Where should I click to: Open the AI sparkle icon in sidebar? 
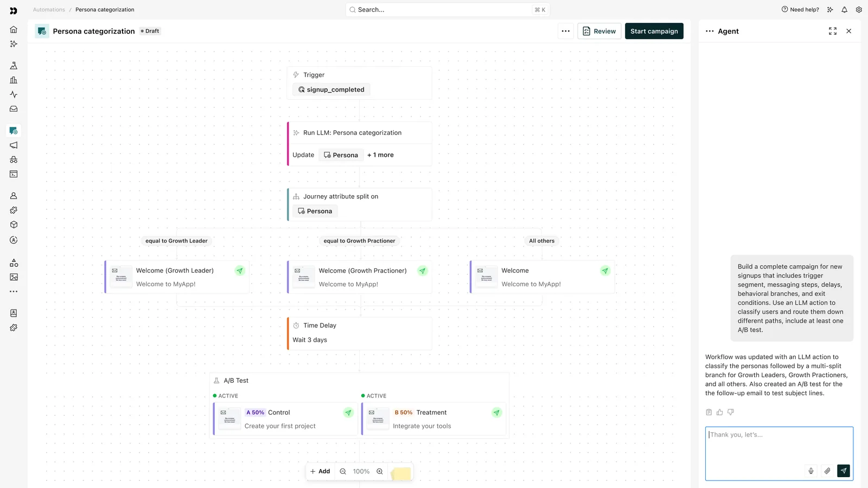pos(14,44)
